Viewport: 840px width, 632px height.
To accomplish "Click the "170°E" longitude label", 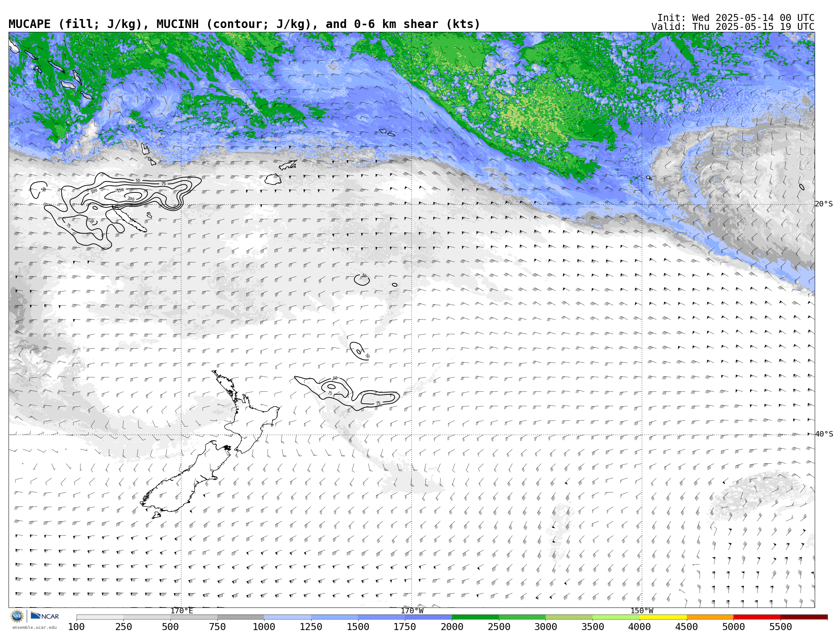I will pyautogui.click(x=182, y=611).
